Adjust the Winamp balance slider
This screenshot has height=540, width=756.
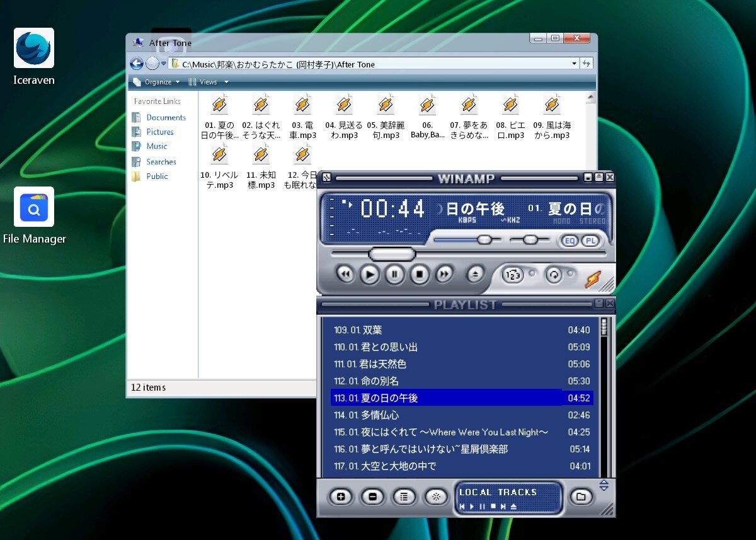(x=530, y=239)
